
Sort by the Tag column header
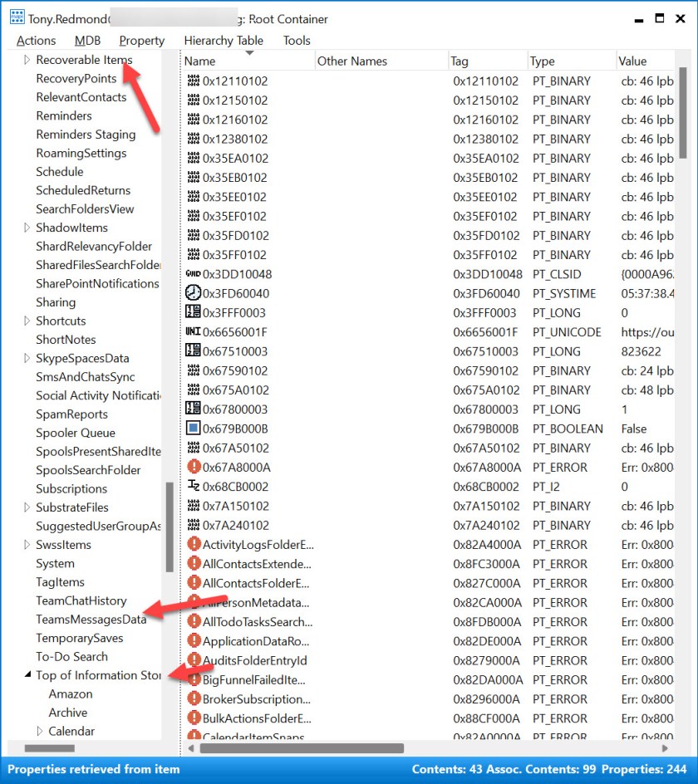tap(487, 61)
